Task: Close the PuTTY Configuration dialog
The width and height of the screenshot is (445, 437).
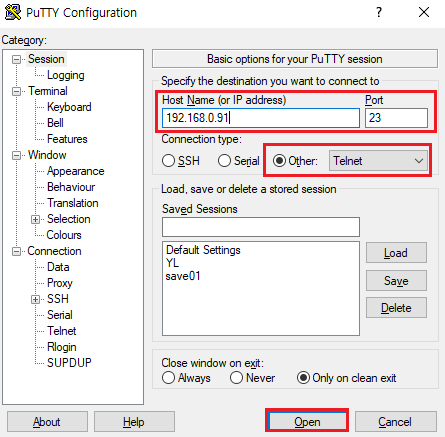Action: pos(424,13)
